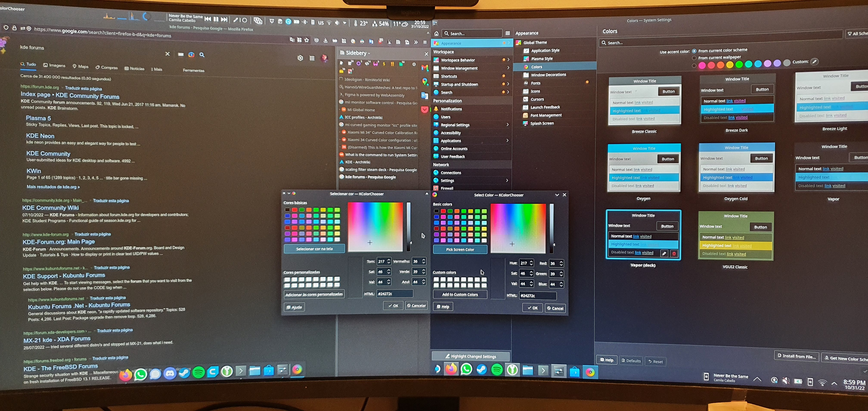Increase Hue stepper in Select Color dialog
Image resolution: width=868 pixels, height=411 pixels.
click(531, 261)
